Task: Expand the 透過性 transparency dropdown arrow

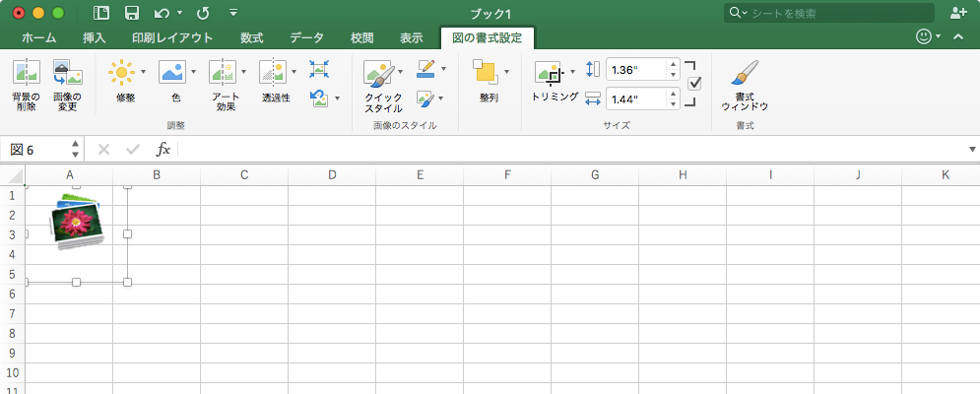Action: point(294,72)
